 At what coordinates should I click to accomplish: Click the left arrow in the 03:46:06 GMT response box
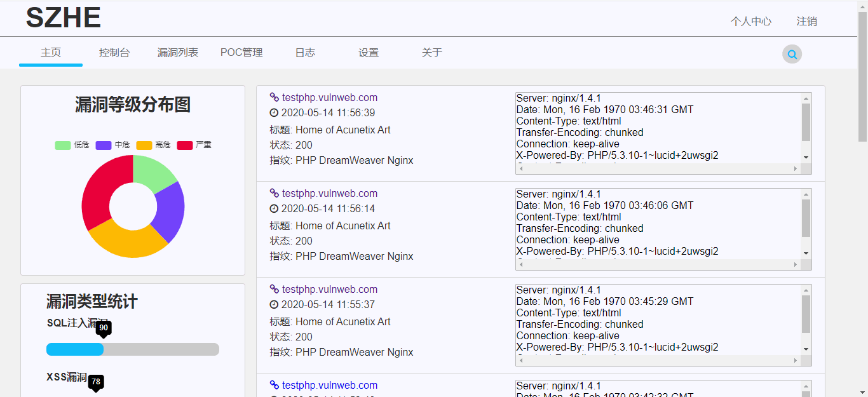pos(521,264)
